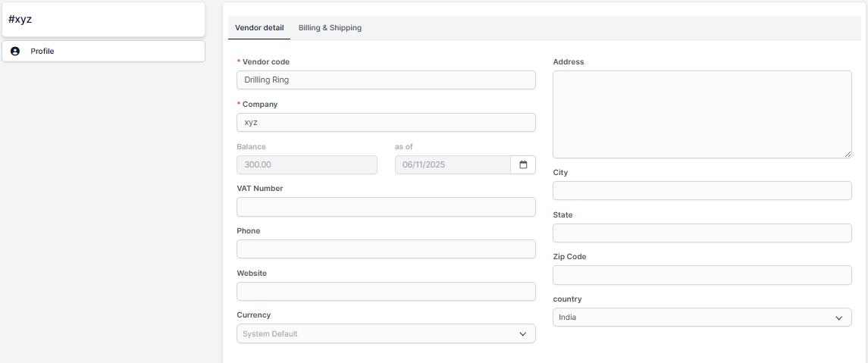Open the country dropdown showing India

(702, 318)
